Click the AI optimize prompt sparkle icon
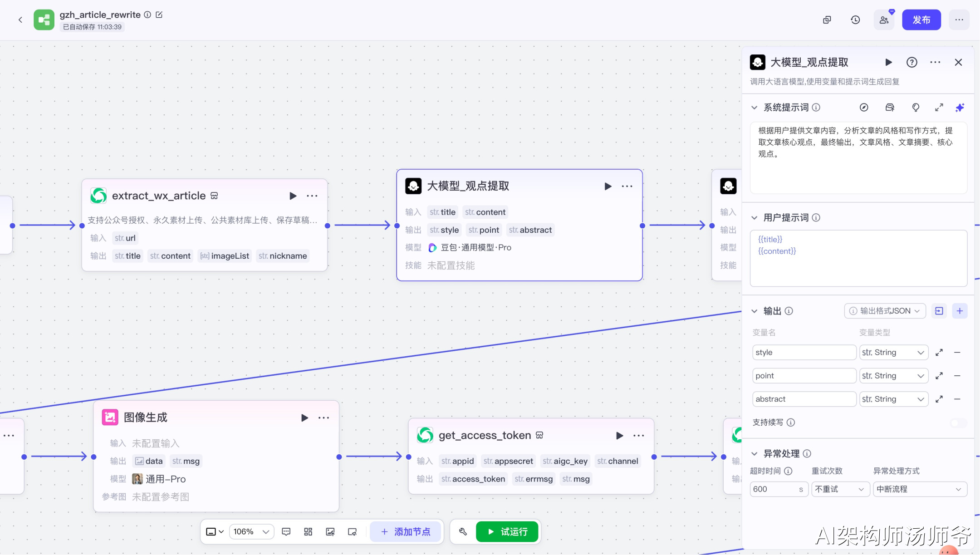This screenshot has height=555, width=980. point(960,108)
